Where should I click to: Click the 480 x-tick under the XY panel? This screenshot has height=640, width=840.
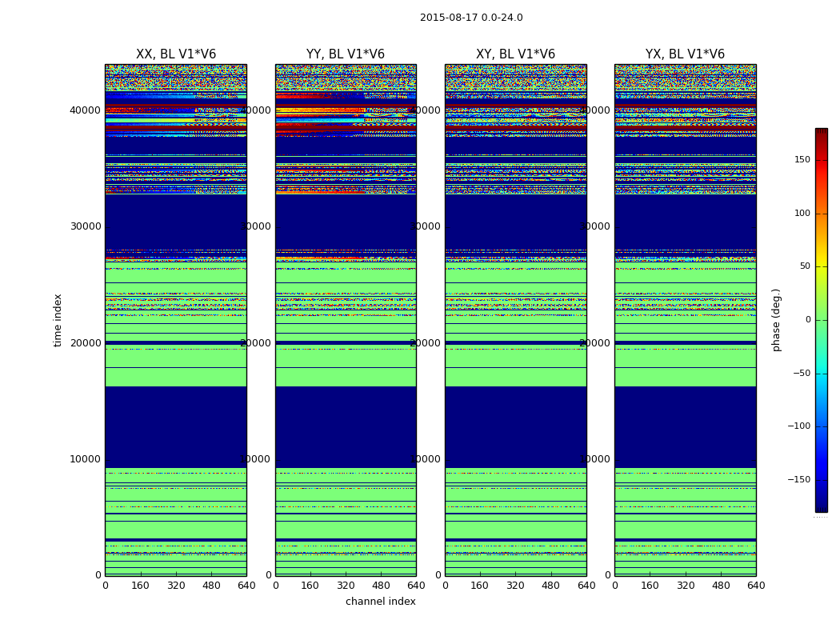point(550,586)
